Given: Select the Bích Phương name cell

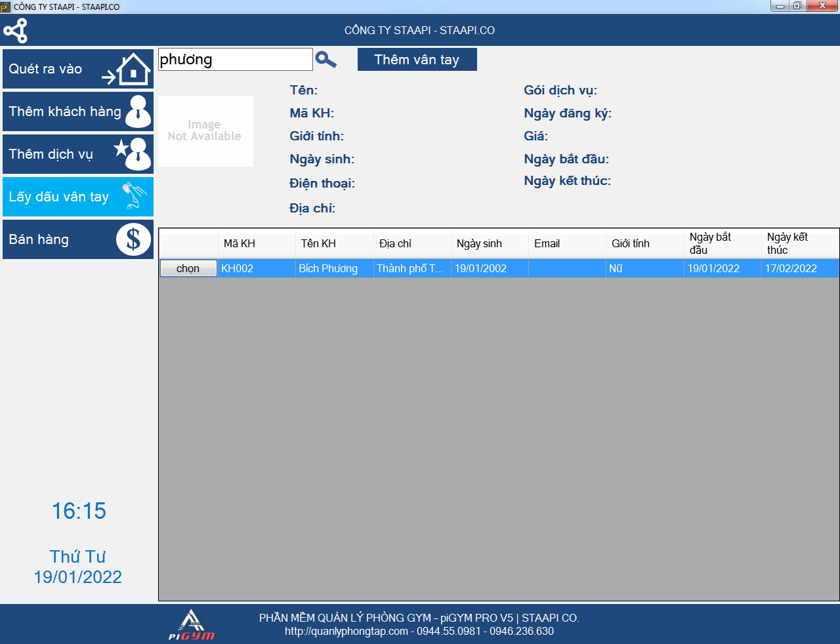Looking at the screenshot, I should (334, 268).
